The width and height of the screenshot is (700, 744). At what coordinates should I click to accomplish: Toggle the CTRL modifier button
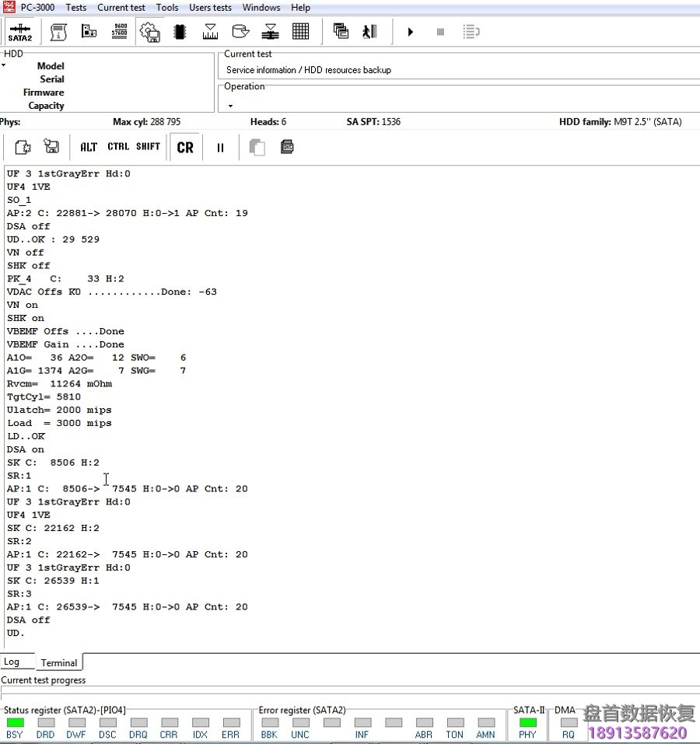click(x=118, y=147)
